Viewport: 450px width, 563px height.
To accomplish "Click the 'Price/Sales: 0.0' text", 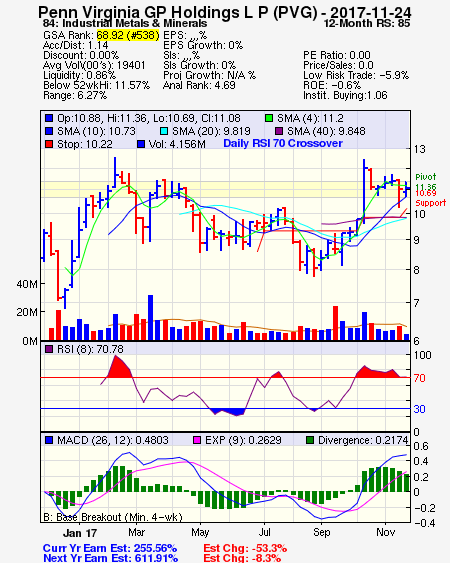I will click(338, 65).
